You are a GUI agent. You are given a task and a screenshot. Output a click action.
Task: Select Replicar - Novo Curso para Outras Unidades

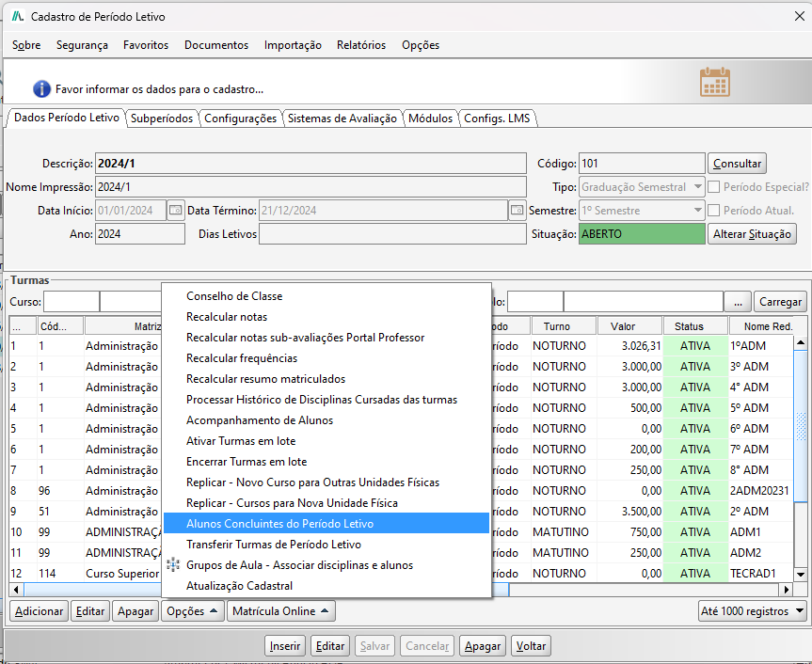[x=326, y=482]
